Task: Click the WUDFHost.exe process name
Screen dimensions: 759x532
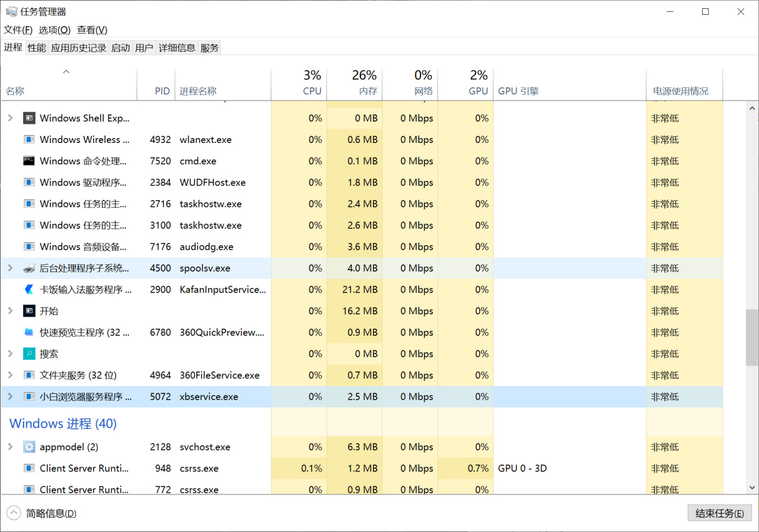Action: (213, 182)
